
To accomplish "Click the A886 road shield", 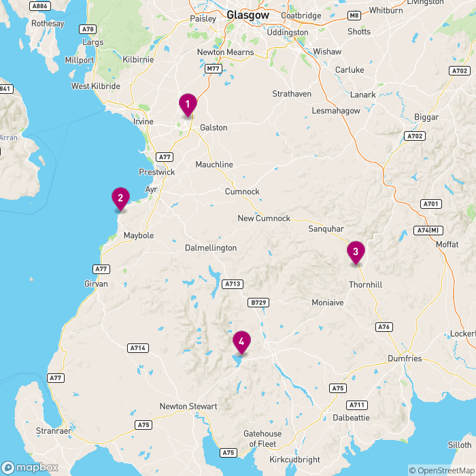I will click(39, 6).
